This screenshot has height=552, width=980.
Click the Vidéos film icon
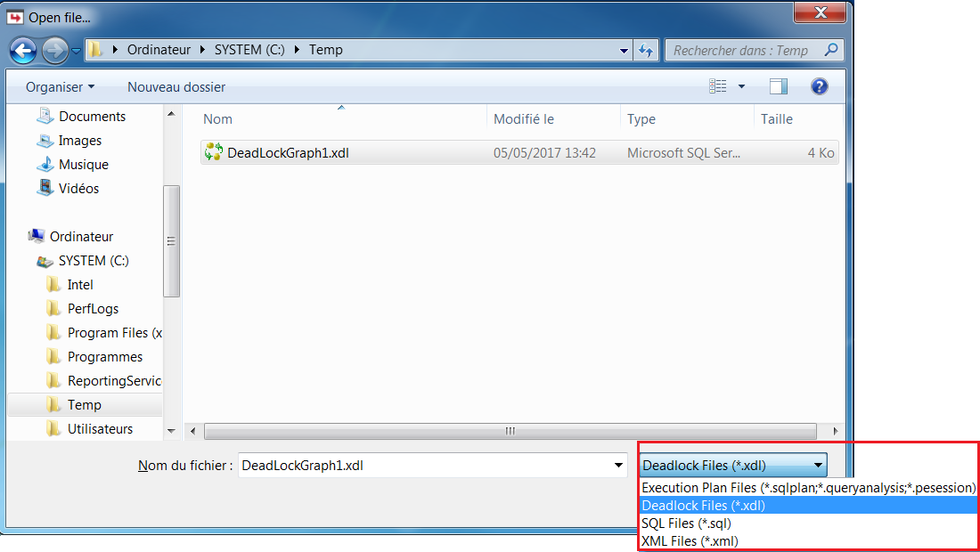45,187
